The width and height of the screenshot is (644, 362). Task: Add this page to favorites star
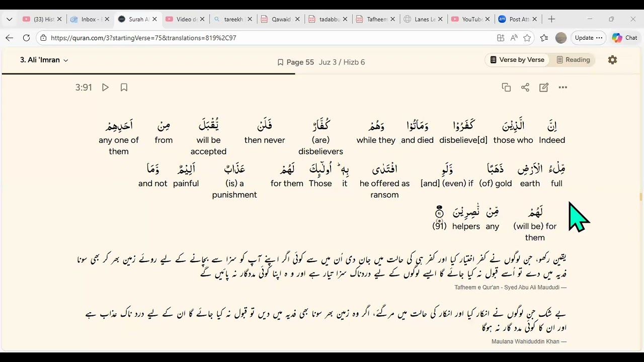[527, 38]
